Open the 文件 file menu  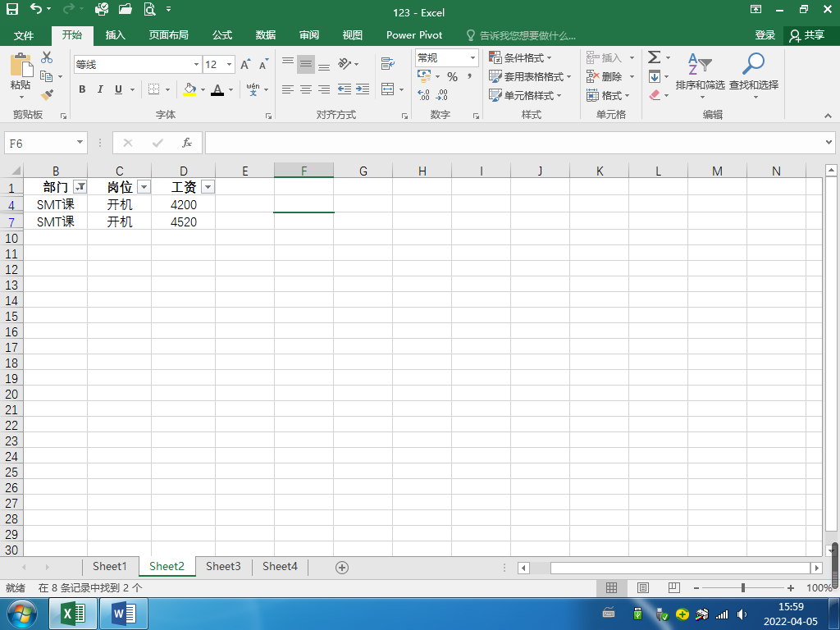(x=24, y=35)
